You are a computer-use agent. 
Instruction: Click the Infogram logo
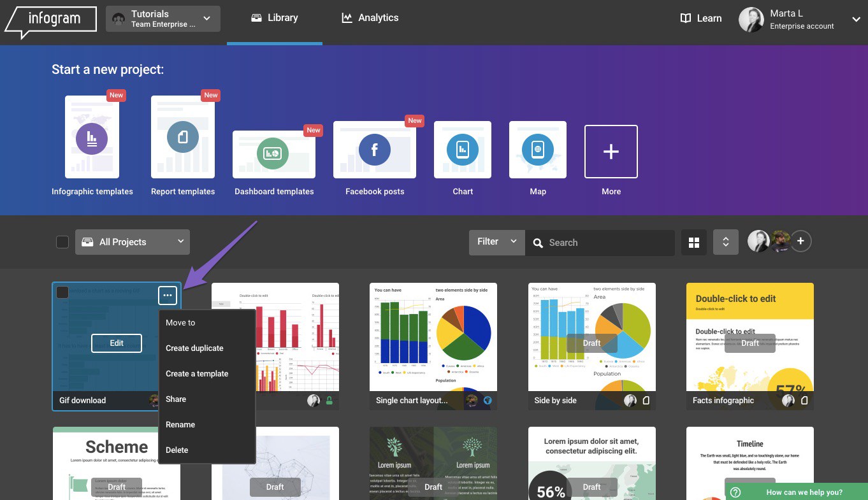coord(50,20)
